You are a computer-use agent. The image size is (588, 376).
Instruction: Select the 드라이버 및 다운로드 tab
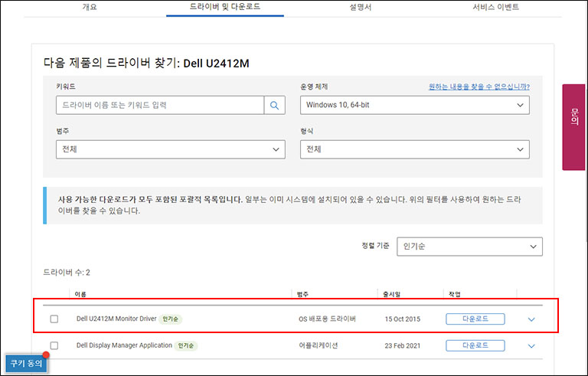pyautogui.click(x=224, y=7)
